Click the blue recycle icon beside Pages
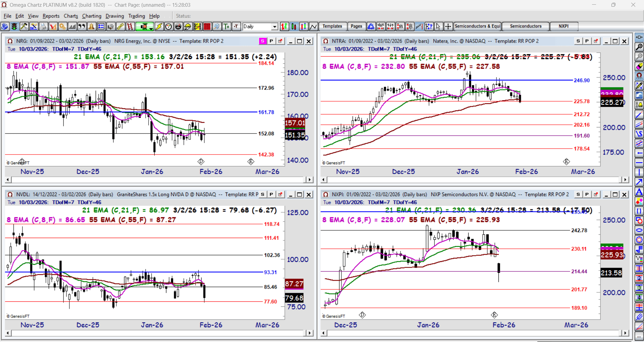 (x=371, y=26)
